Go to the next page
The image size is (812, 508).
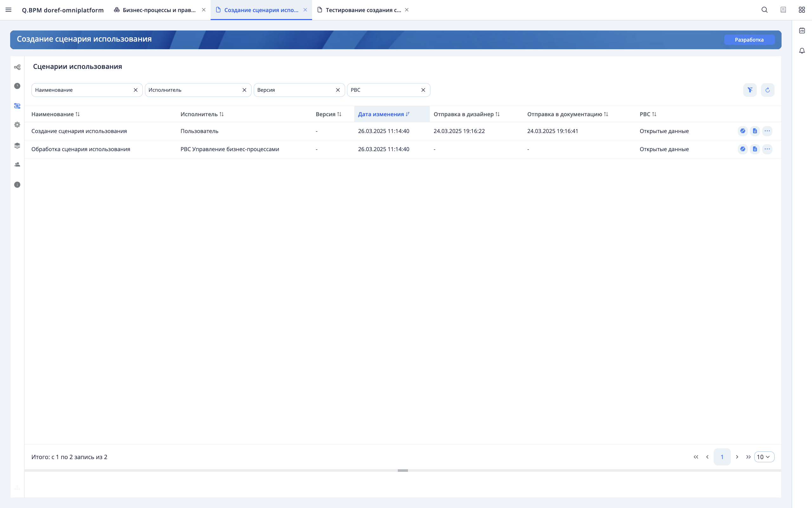[x=737, y=457]
